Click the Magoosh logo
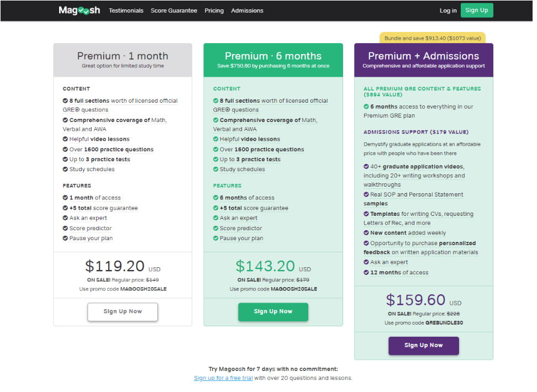537x392 pixels. point(80,10)
